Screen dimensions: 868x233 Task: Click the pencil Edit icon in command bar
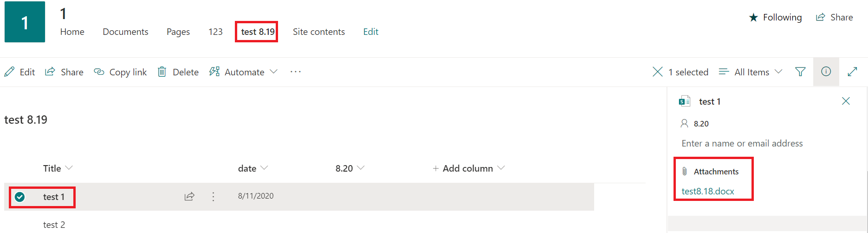coord(9,72)
